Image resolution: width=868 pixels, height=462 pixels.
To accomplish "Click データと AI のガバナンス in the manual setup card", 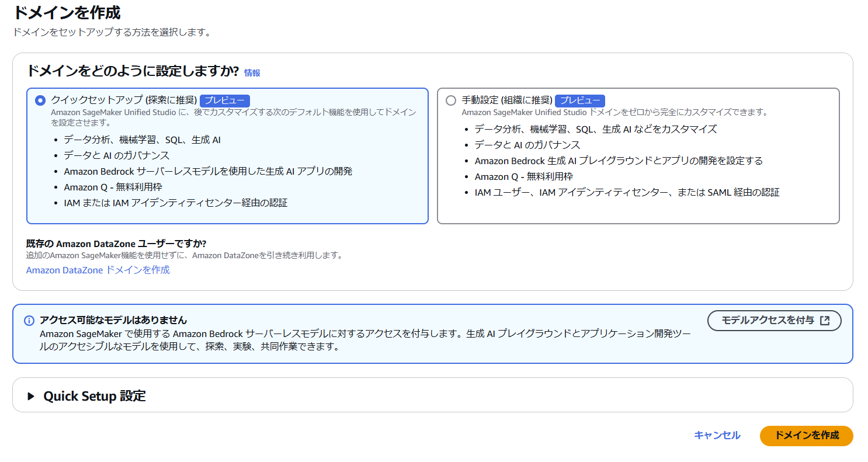I will [x=527, y=145].
